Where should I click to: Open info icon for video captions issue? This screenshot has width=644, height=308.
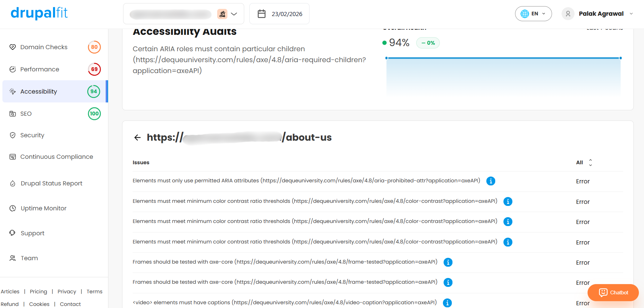click(447, 303)
